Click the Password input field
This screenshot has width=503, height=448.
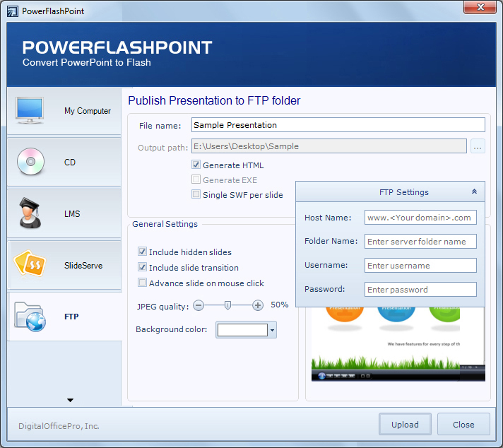click(420, 290)
